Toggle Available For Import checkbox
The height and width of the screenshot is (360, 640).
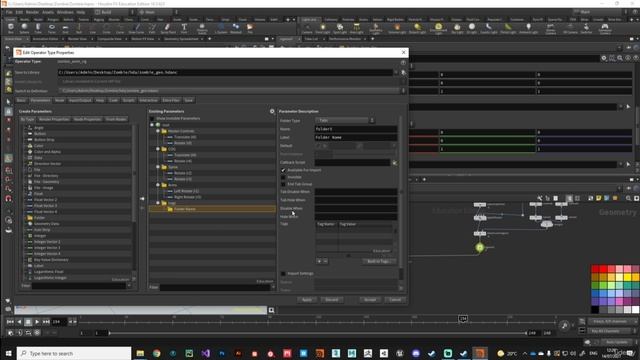pyautogui.click(x=283, y=170)
